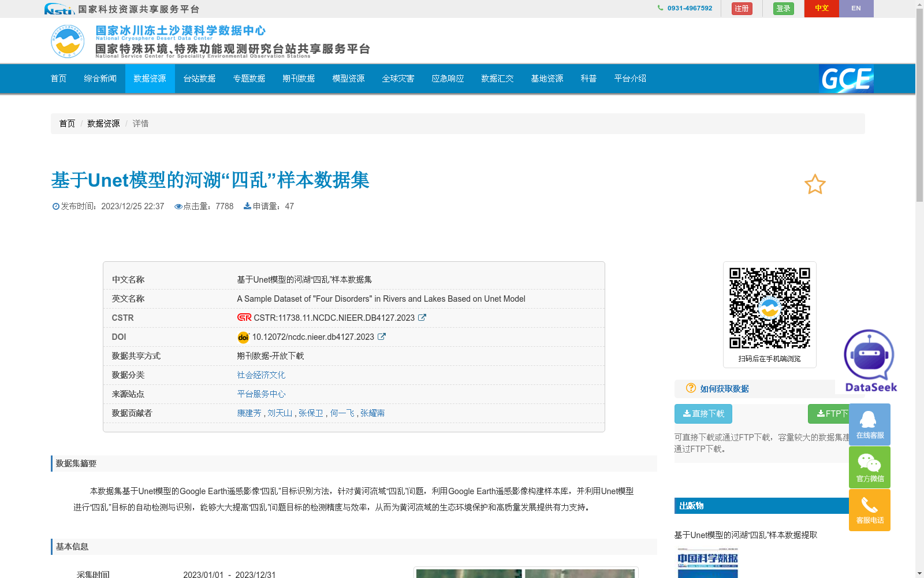The image size is (924, 578).
Task: Click the GCE banner logo
Action: (x=846, y=79)
